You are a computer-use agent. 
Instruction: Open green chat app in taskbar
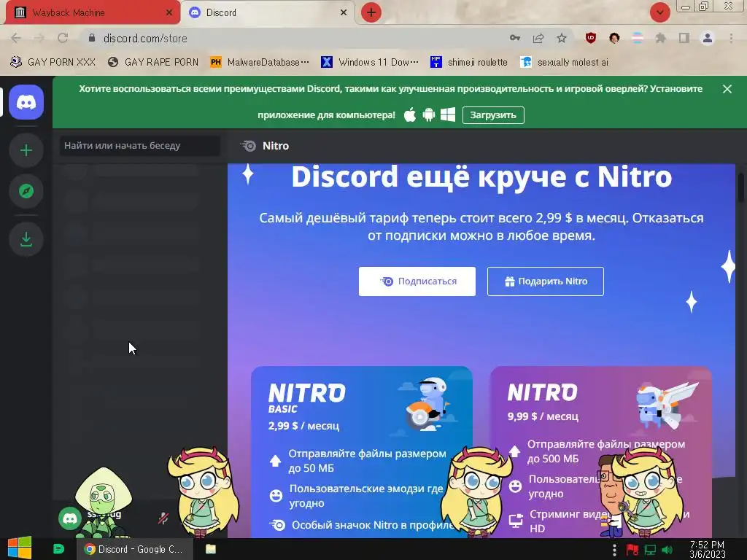coord(58,549)
